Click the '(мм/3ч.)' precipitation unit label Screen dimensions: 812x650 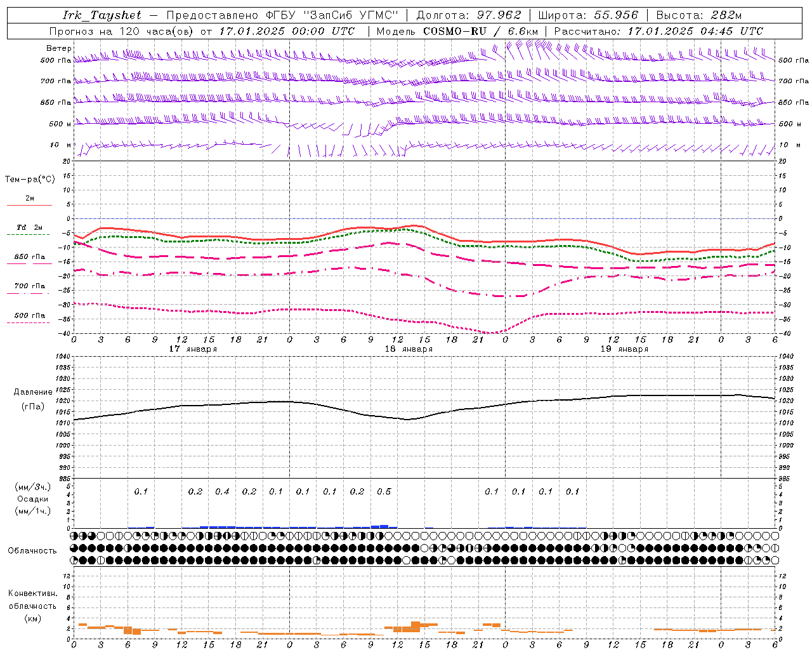[x=33, y=487]
